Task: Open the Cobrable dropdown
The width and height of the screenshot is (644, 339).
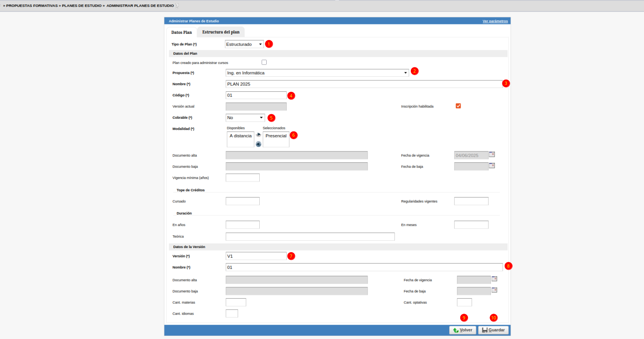Action: [245, 118]
